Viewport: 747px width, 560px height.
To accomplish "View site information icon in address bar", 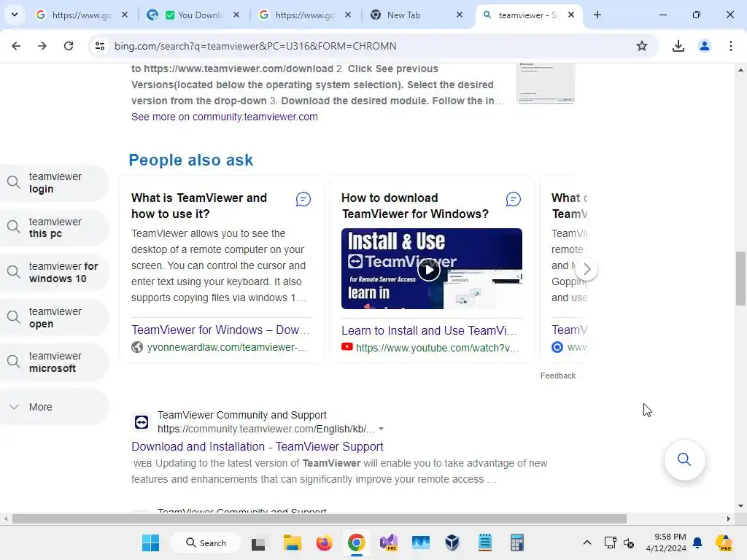I will (99, 46).
